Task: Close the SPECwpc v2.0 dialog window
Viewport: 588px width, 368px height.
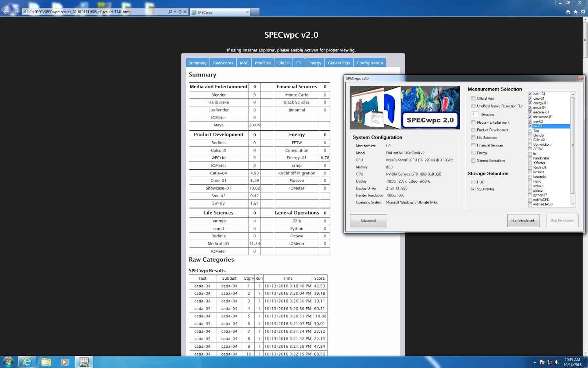Action: point(581,78)
